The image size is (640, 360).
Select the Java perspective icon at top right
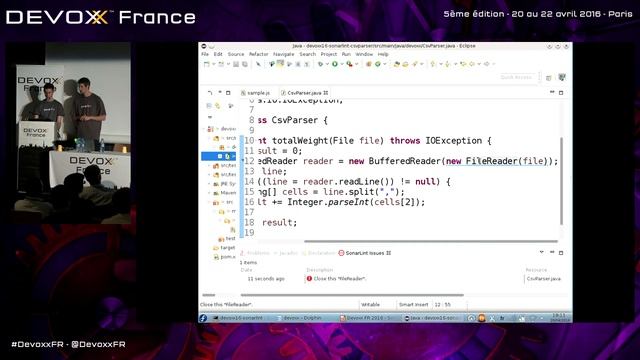tap(562, 77)
